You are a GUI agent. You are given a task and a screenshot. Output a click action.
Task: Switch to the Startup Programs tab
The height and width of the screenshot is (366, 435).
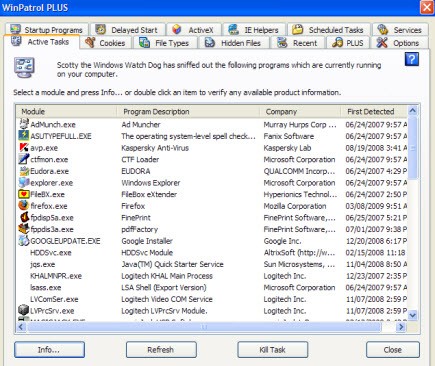coord(46,30)
